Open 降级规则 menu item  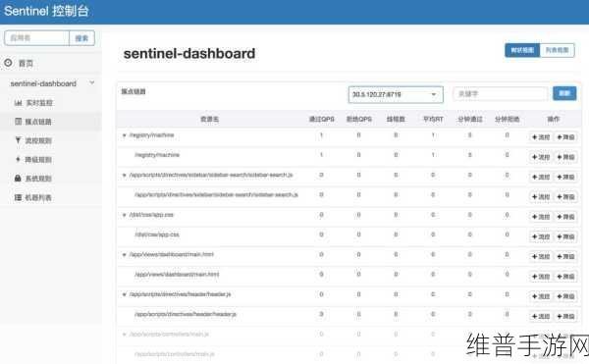[x=38, y=159]
